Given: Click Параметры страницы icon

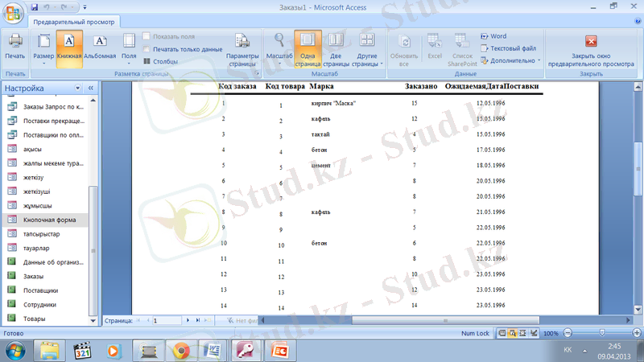Looking at the screenshot, I should 242,47.
